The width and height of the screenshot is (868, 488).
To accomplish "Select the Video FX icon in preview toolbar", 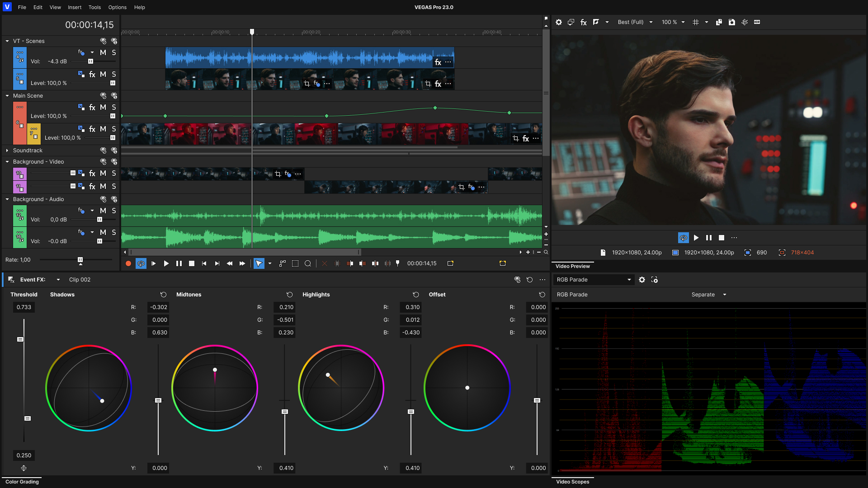I will [584, 22].
